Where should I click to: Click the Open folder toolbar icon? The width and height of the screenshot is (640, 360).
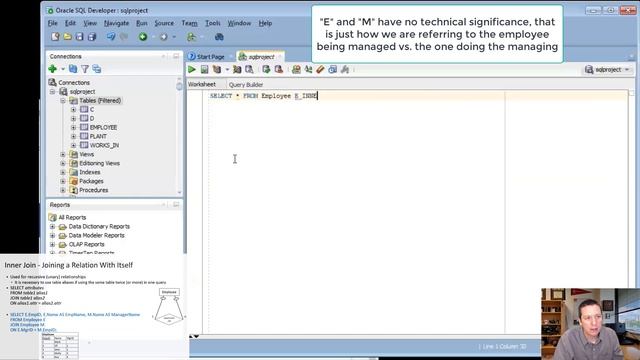click(67, 37)
